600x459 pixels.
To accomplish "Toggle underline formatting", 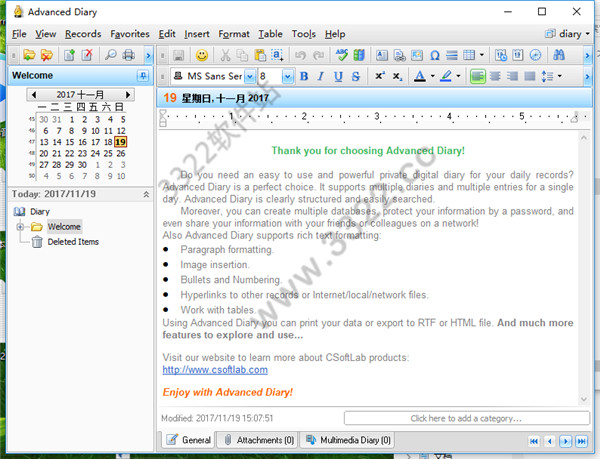I will [x=338, y=76].
